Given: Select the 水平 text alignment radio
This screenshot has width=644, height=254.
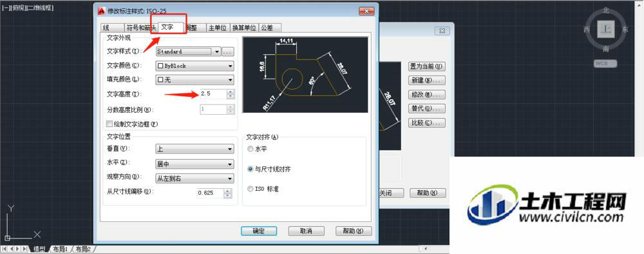Looking at the screenshot, I should tap(251, 149).
